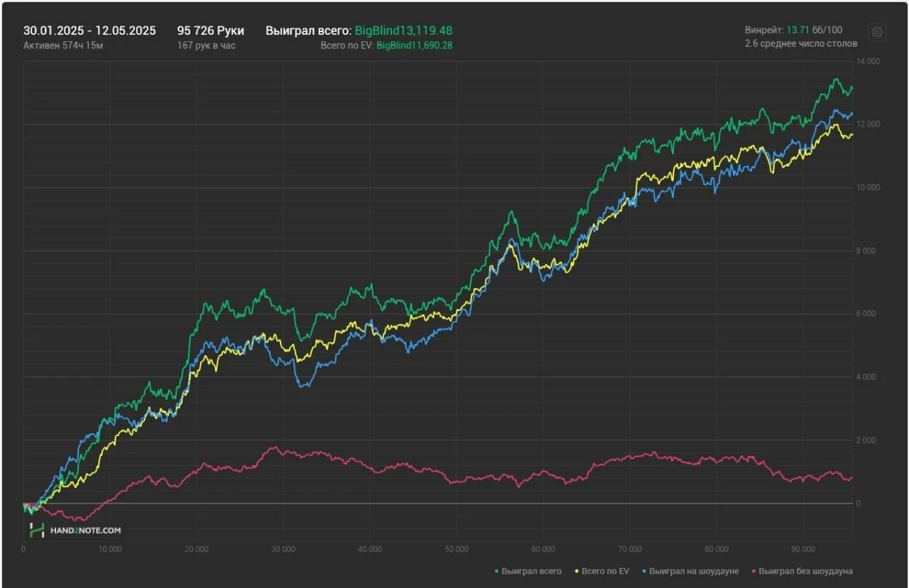Viewport: 909px width, 588px height.
Task: Hide the "Выиграл на шоудауне" line
Action: (694, 571)
